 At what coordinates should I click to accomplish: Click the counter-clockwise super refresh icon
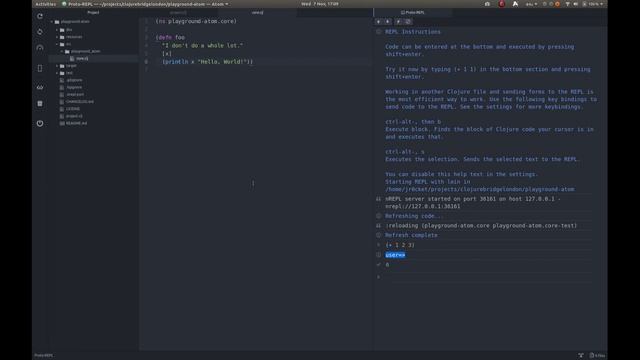coord(40,31)
